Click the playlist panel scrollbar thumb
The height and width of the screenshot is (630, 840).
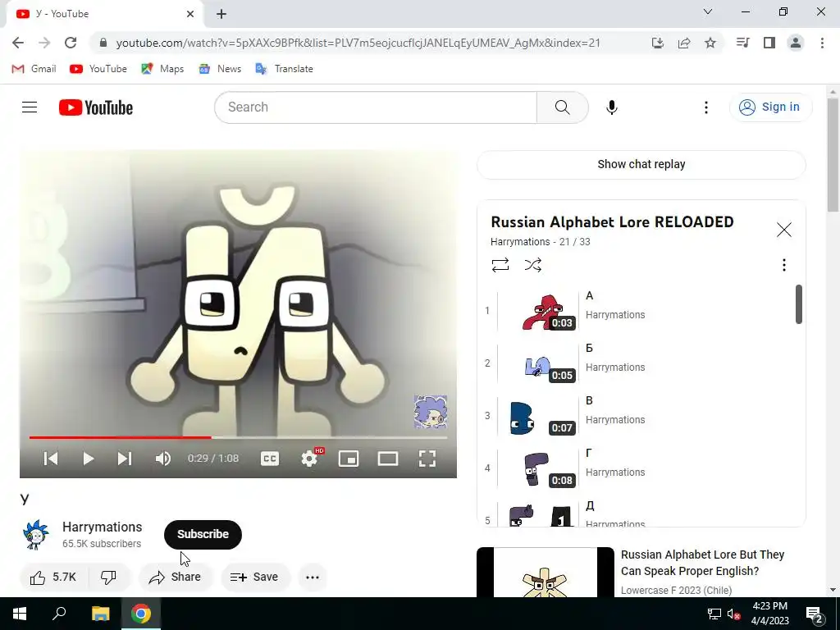[x=799, y=304]
